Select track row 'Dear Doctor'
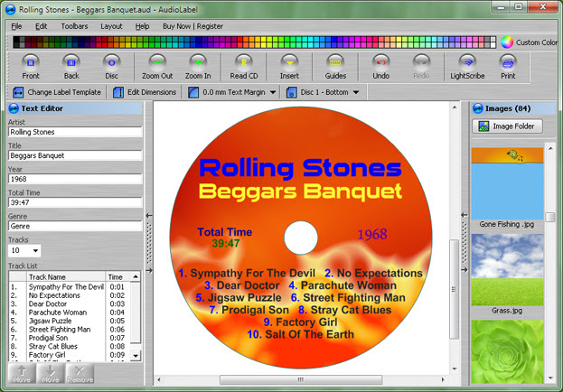The height and width of the screenshot is (392, 563). point(70,304)
